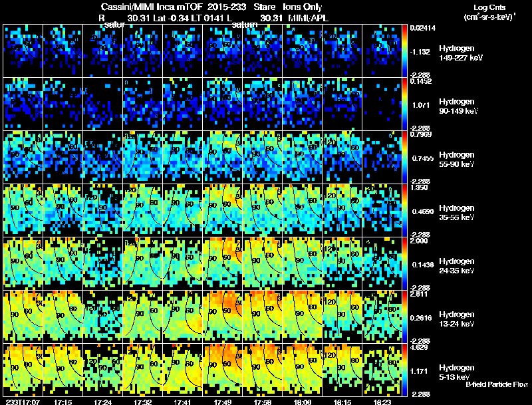The image size is (532, 405).
Task: Click the 'Hydrogen 24-35 keV' row label
Action: (x=457, y=265)
